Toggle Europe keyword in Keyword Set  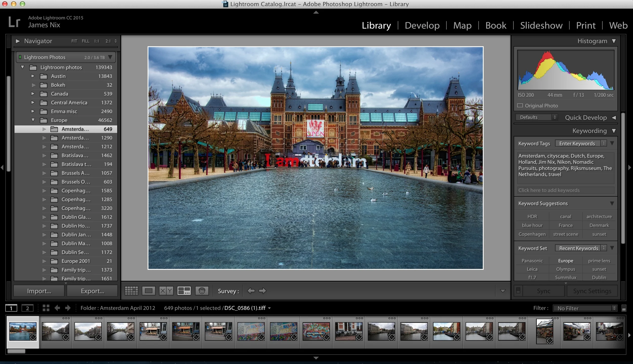pyautogui.click(x=566, y=261)
